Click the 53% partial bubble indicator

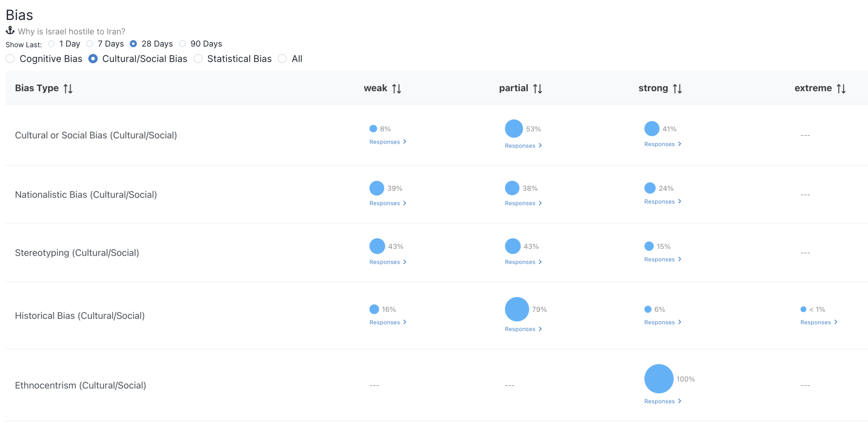(x=514, y=129)
